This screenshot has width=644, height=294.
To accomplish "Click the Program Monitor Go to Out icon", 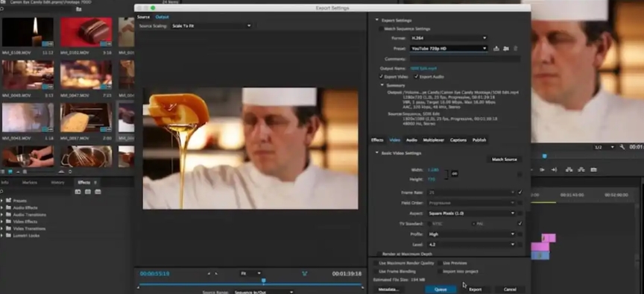I will 554,170.
